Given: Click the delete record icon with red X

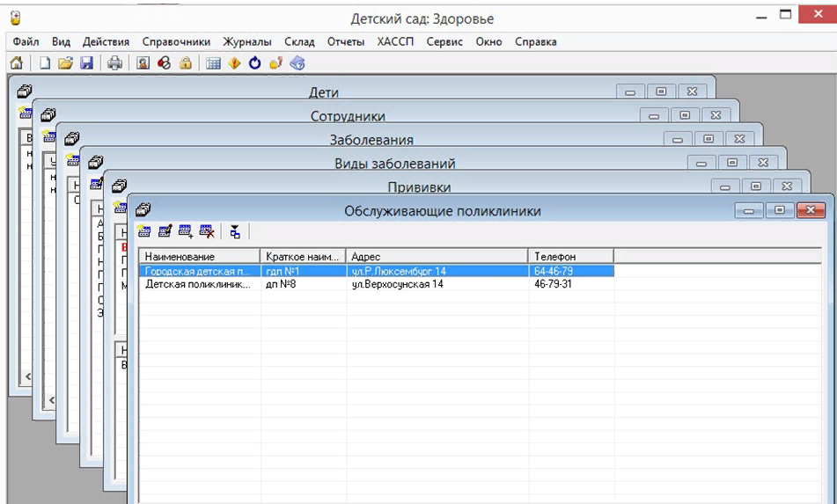Looking at the screenshot, I should (207, 231).
